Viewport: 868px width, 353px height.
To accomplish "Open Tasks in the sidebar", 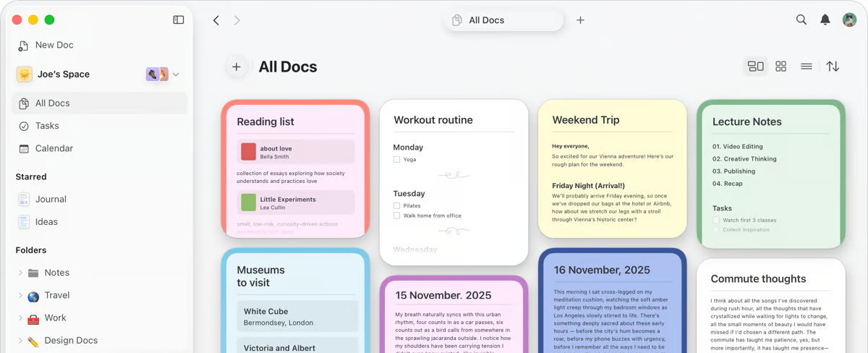I will 100,126.
